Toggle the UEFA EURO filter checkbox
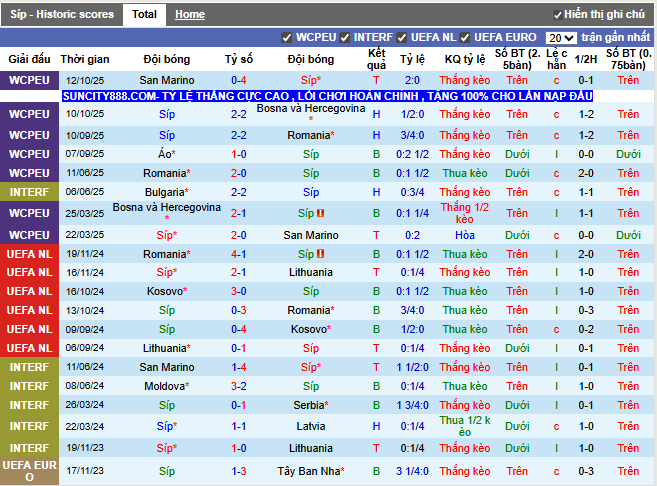657x486 pixels. click(464, 38)
